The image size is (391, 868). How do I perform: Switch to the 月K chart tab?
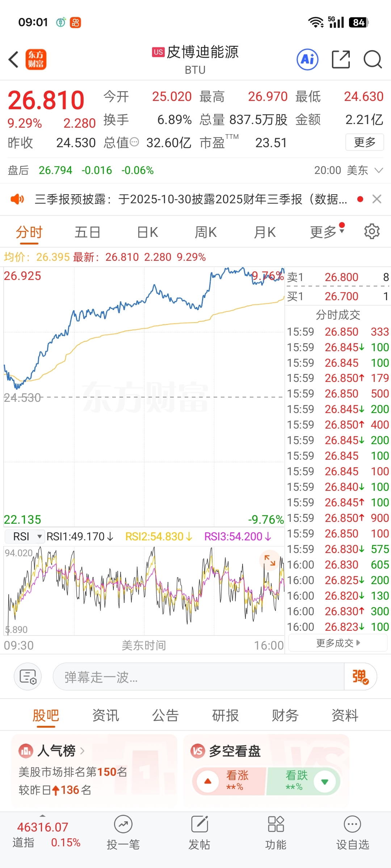(x=265, y=232)
